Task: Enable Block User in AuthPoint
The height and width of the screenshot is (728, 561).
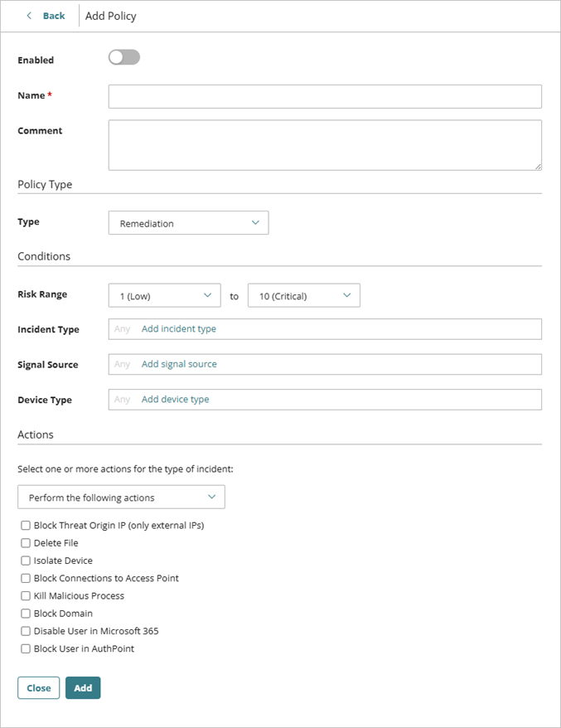Action: [26, 648]
